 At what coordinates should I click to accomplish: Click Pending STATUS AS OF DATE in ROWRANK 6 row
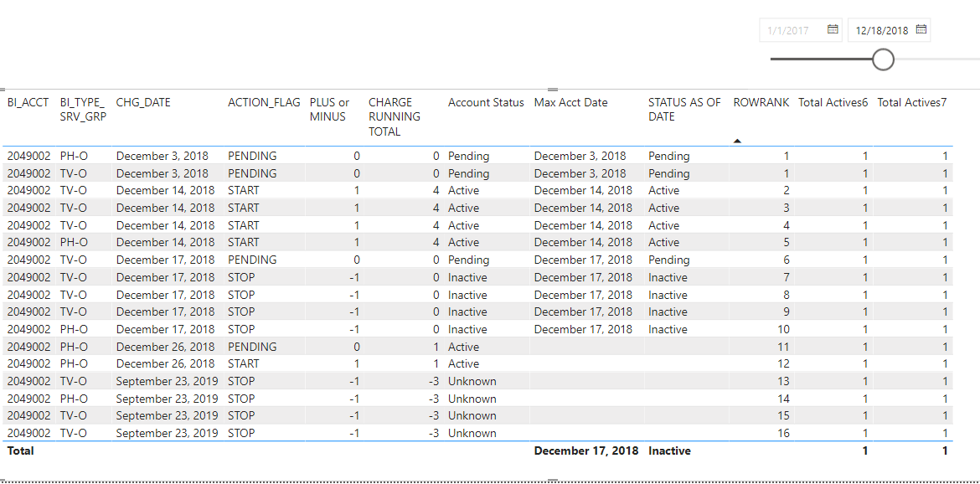click(x=668, y=260)
